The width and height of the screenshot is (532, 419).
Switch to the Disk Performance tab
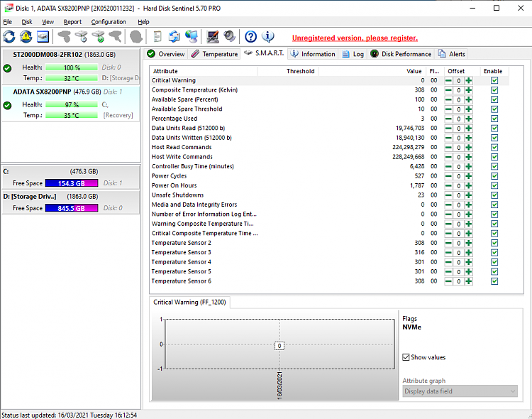(x=401, y=54)
